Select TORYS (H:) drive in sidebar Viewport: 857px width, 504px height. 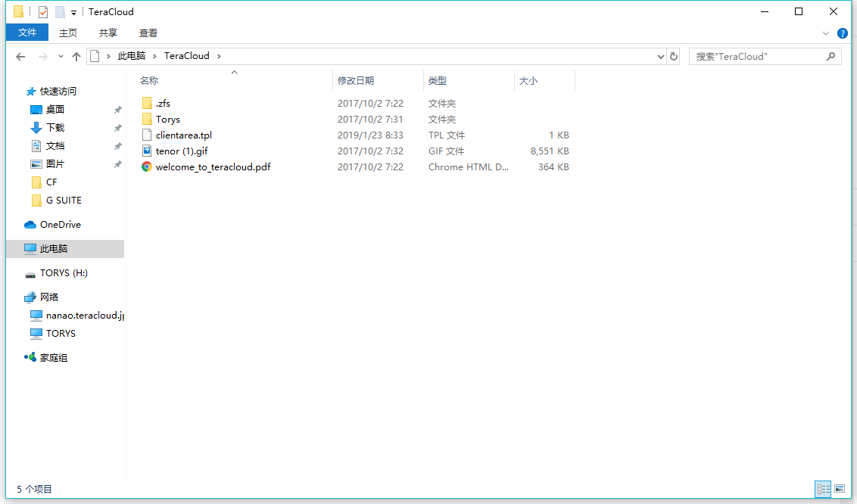click(x=64, y=273)
